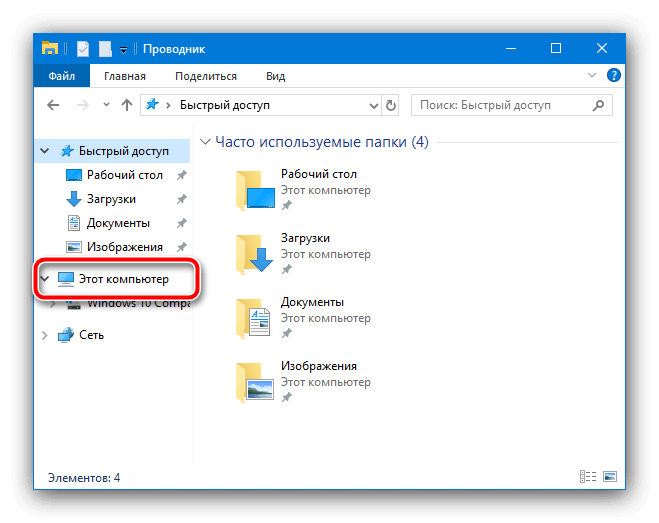Select Сеть in the navigation pane

[91, 335]
